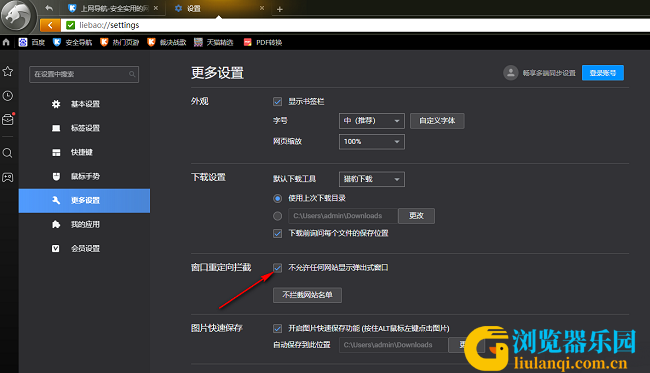Click the green security shield icon
Screen dimensions: 650x373
(70, 25)
